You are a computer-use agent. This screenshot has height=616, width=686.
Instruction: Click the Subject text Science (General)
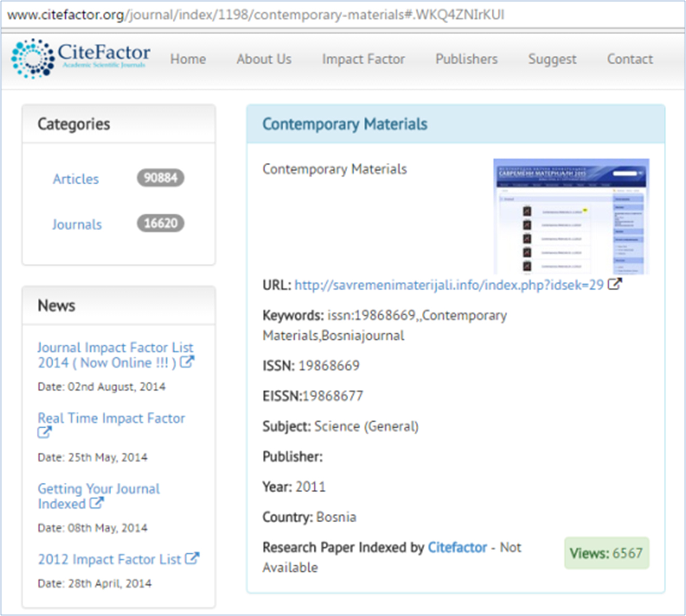[x=366, y=426]
